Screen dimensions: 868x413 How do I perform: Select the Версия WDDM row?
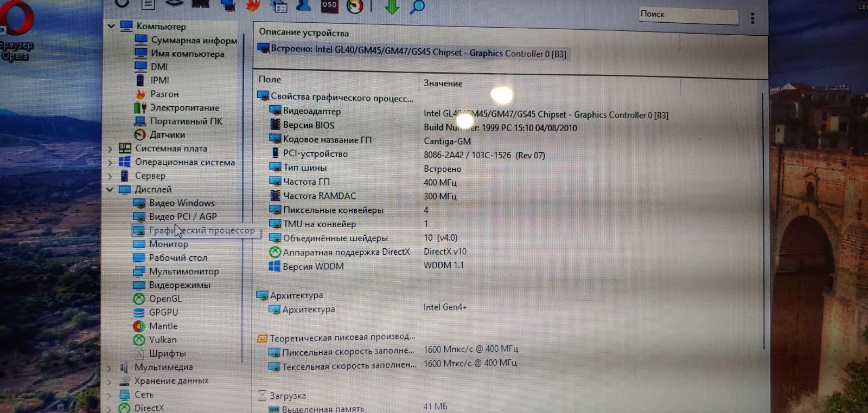307,266
